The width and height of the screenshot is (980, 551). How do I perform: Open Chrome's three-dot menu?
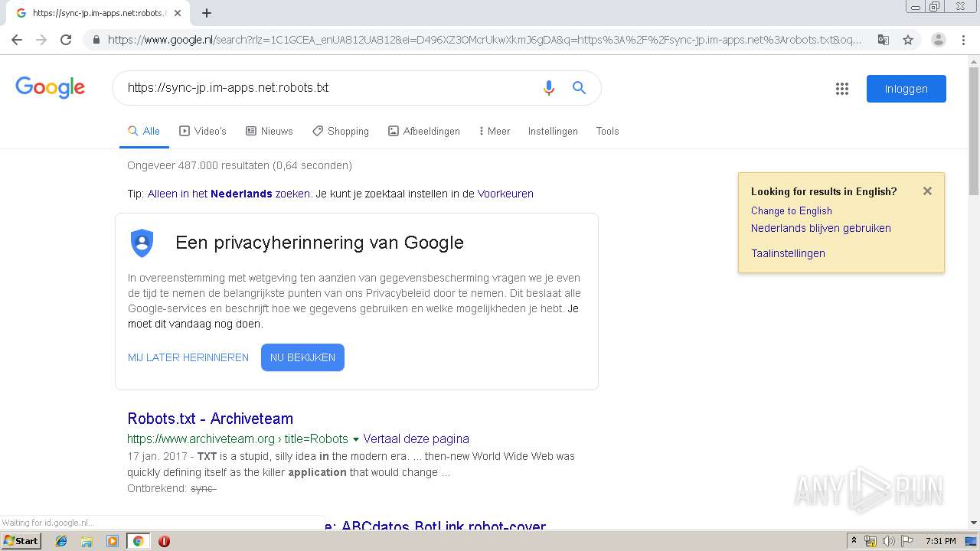tap(963, 40)
